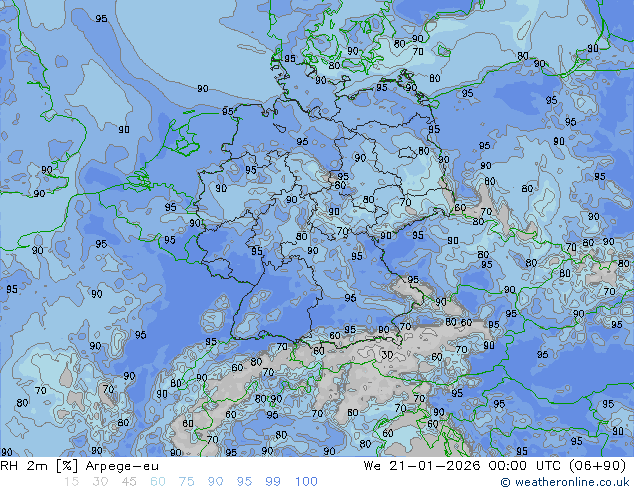Viewport: 634px width, 490px height.
Task: Click the "30" contour label on the map
Action: pos(387,355)
